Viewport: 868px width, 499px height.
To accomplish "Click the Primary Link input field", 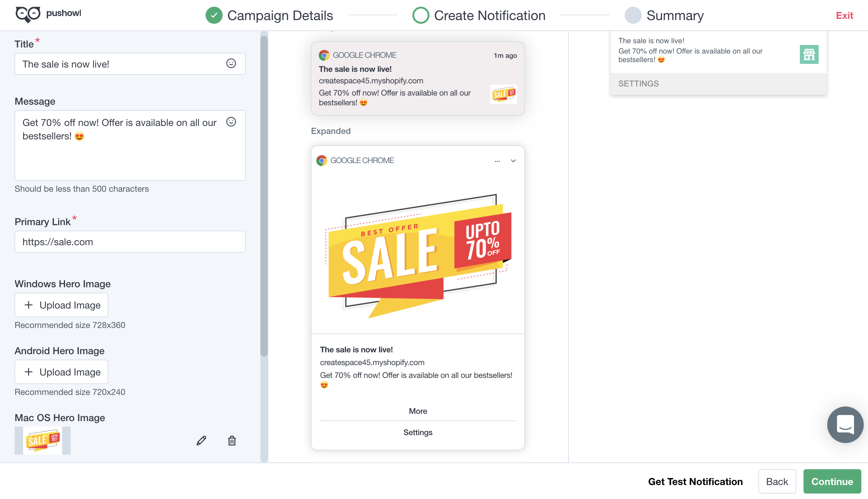I will [130, 242].
